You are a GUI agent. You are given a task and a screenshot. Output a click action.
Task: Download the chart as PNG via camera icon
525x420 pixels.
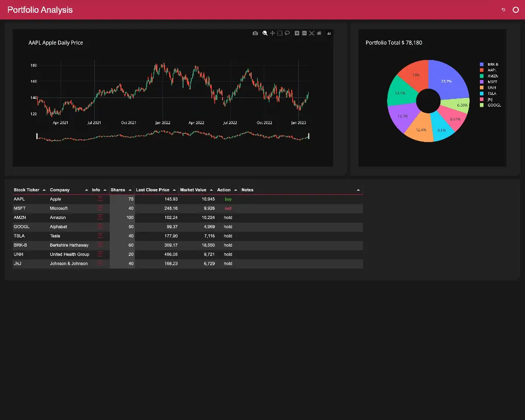point(255,33)
